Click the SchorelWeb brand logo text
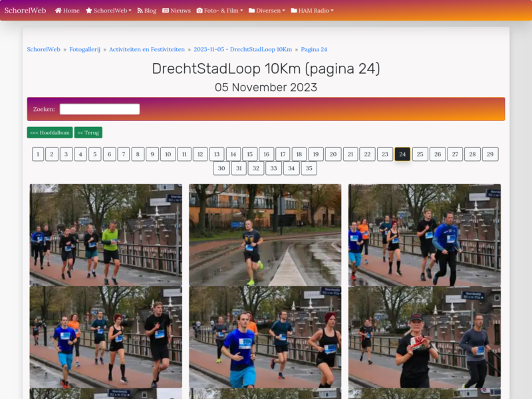This screenshot has height=399, width=532. tap(25, 11)
